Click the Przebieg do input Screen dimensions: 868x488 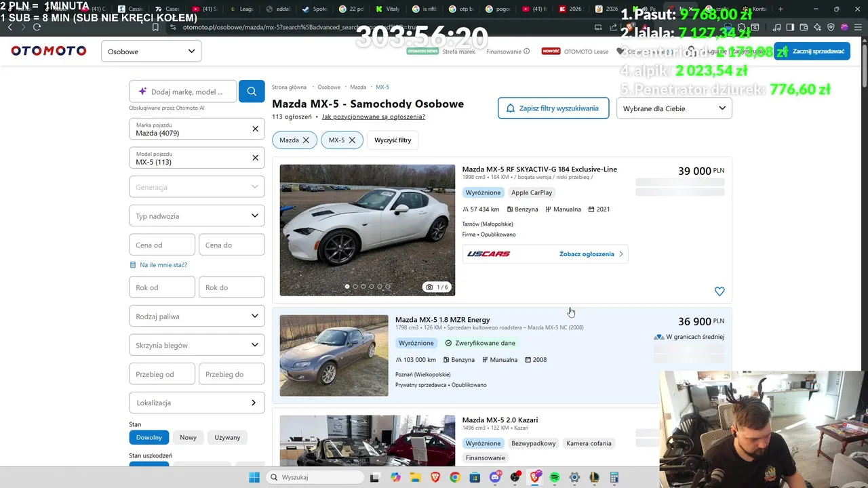(231, 374)
